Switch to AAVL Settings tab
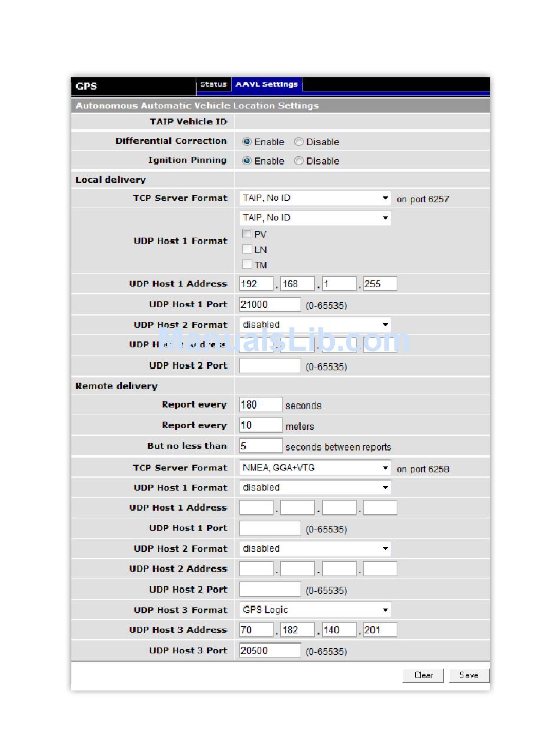Viewport: 560px width, 743px height. point(266,85)
